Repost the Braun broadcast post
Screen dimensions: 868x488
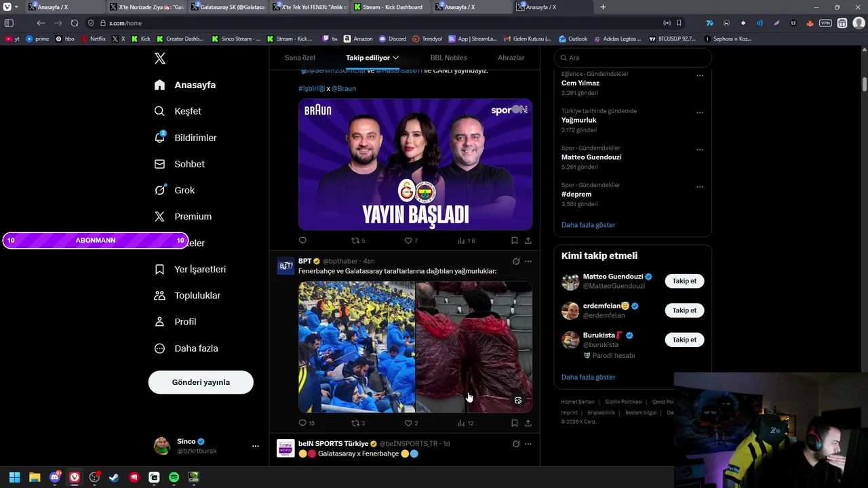(x=358, y=241)
